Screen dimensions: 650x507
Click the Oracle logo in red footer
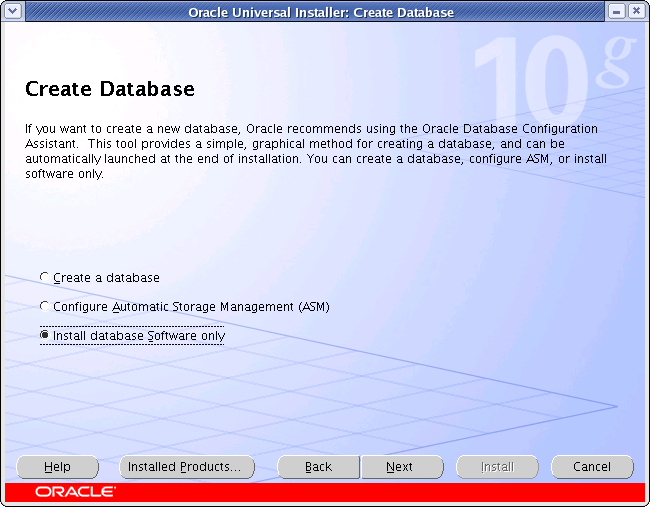(x=75, y=492)
